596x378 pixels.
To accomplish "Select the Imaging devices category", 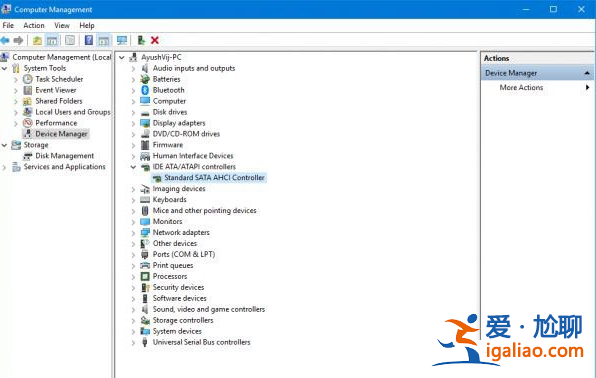I will tap(179, 189).
